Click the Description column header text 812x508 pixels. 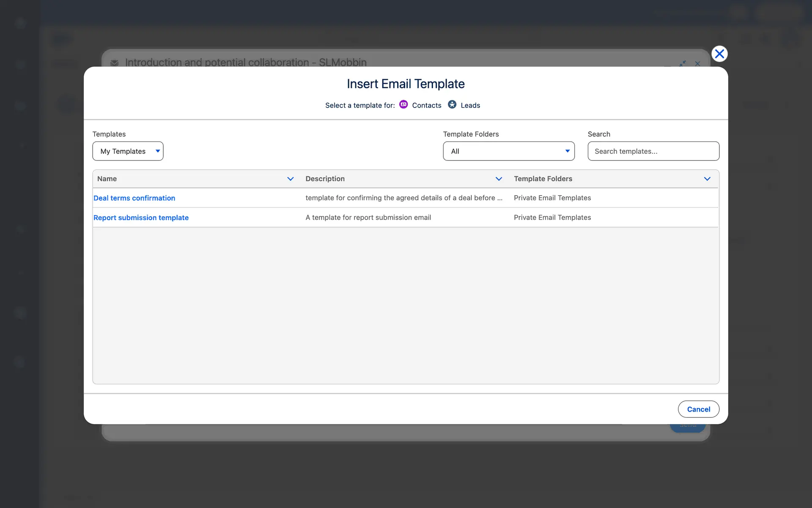(325, 179)
